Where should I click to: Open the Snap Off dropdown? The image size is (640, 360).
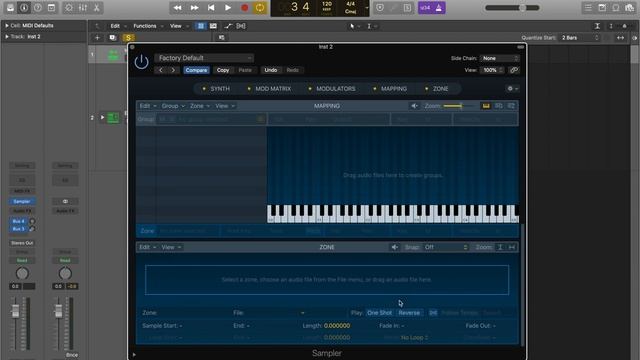446,247
